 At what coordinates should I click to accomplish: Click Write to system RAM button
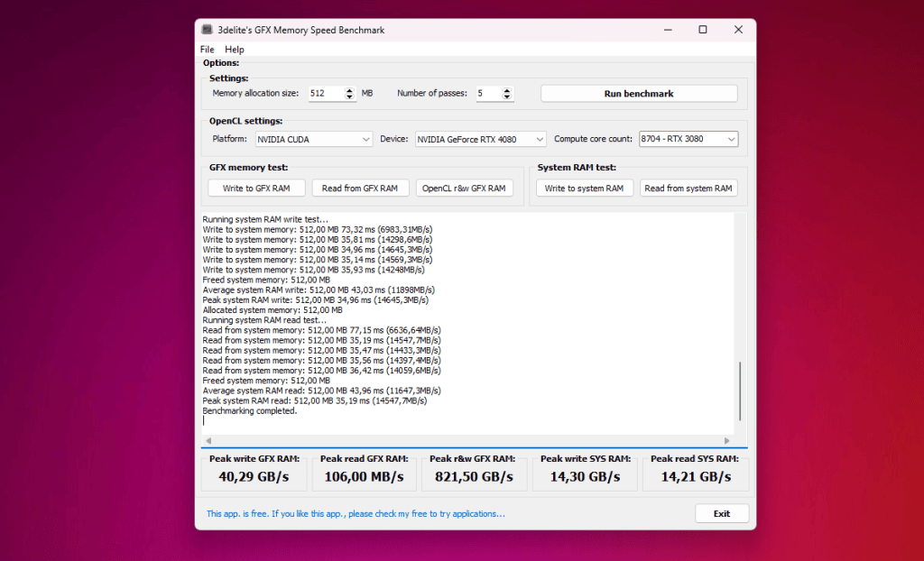click(584, 189)
